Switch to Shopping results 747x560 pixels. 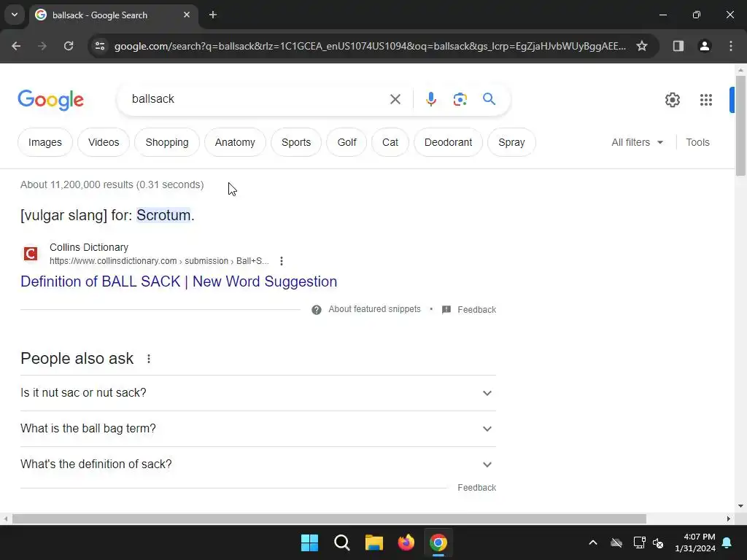[167, 142]
